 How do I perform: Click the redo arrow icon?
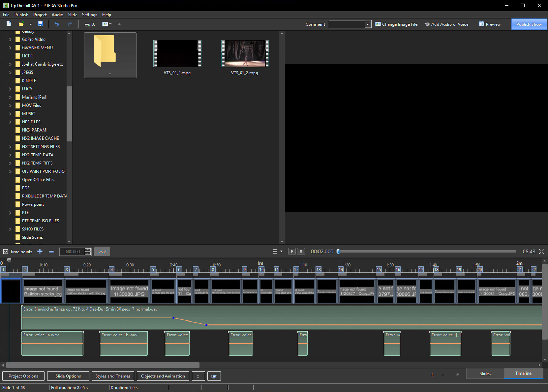click(x=70, y=24)
